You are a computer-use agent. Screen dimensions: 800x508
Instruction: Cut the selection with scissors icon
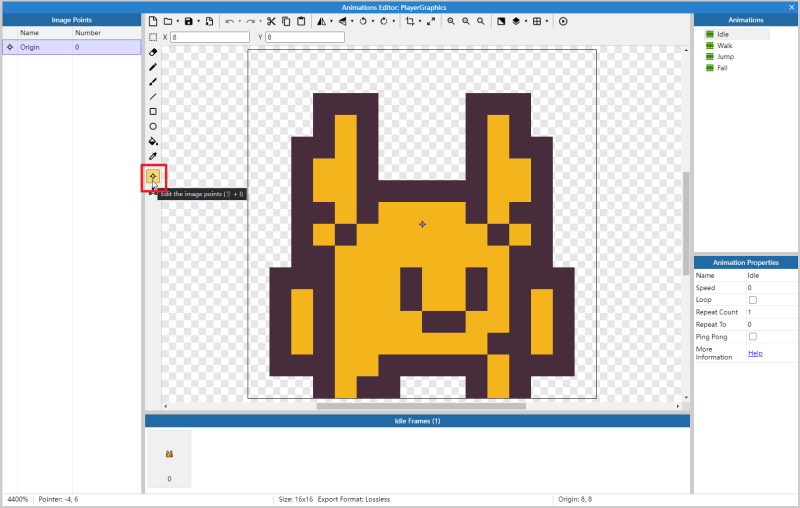[271, 21]
